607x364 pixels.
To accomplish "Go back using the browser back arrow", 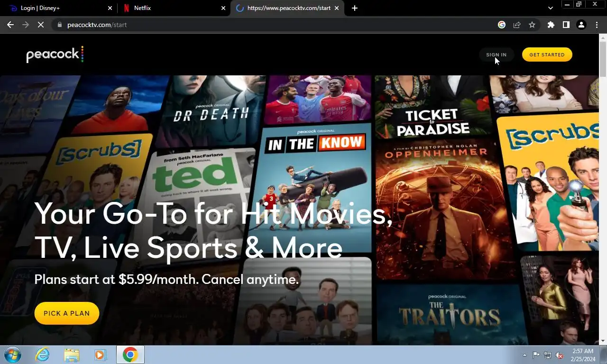I will 10,25.
